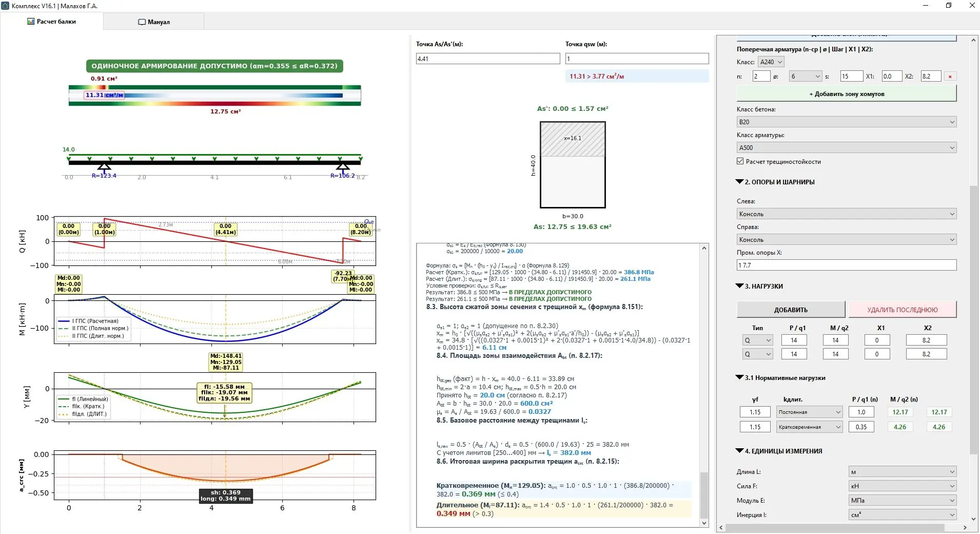Click the Комплекс app icon in title bar
Image resolution: width=980 pixels, height=534 pixels.
5,6
